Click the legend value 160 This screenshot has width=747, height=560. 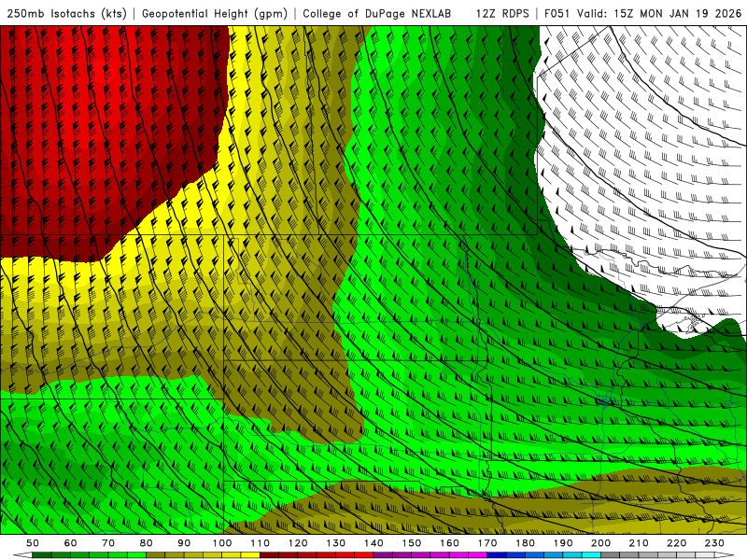450,543
